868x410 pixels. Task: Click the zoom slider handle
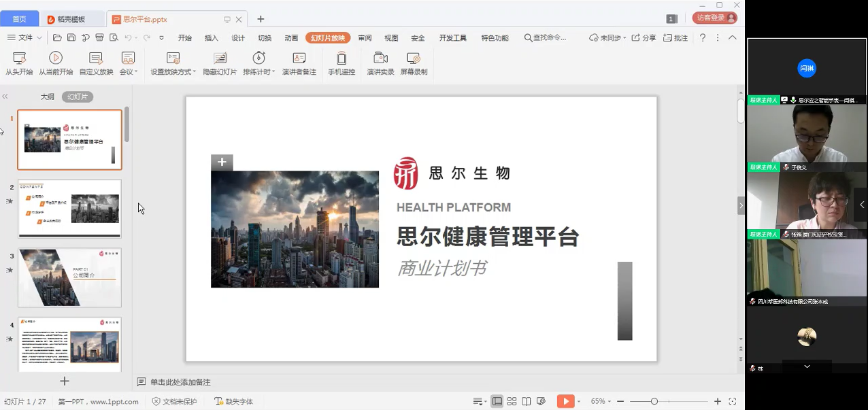click(x=654, y=401)
